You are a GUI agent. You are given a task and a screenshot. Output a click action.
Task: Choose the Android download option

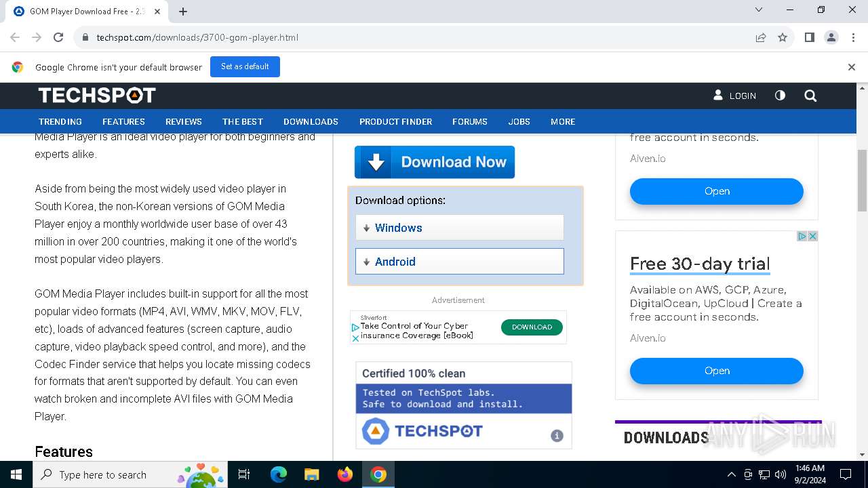pyautogui.click(x=460, y=262)
